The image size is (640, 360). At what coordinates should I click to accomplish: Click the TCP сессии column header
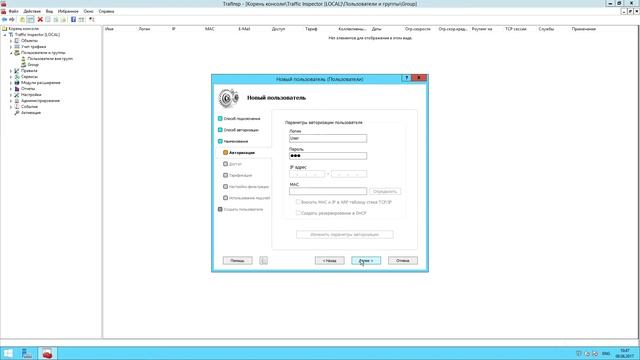516,29
